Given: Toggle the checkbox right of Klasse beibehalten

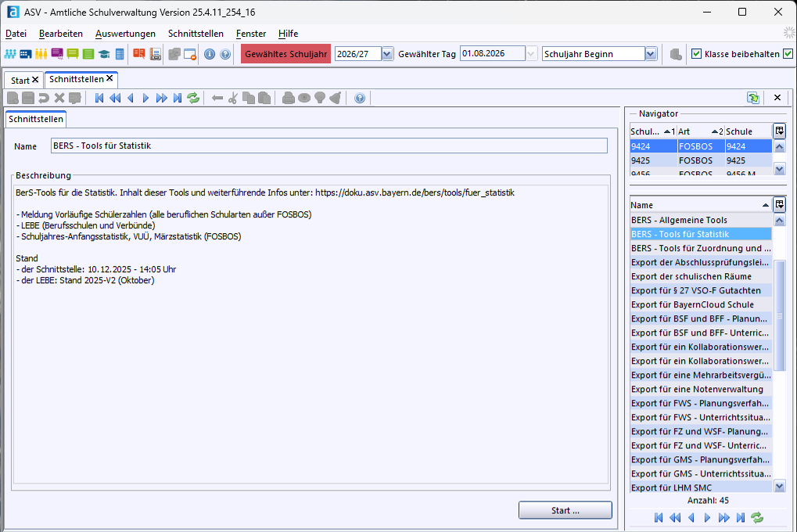Looking at the screenshot, I should click(x=788, y=54).
